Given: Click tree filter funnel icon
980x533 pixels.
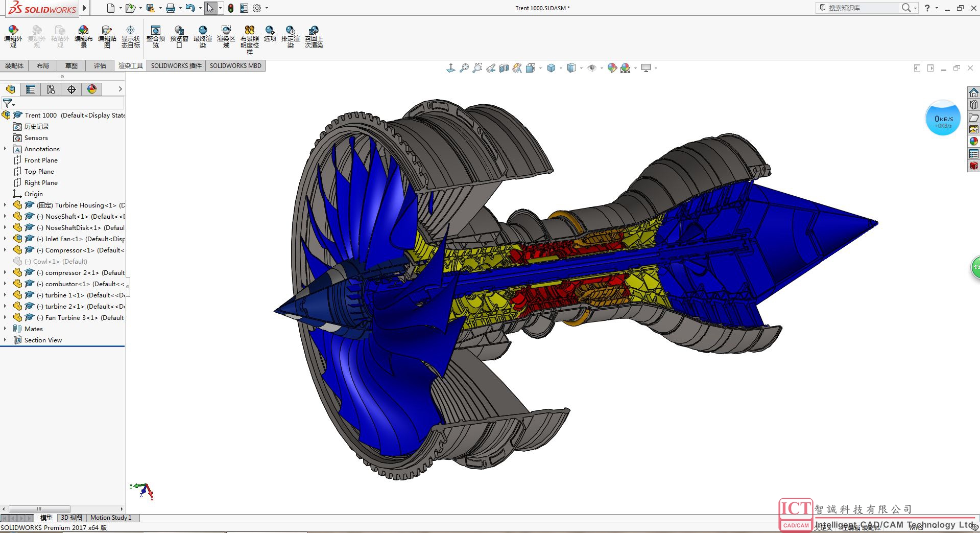Looking at the screenshot, I should [x=7, y=103].
